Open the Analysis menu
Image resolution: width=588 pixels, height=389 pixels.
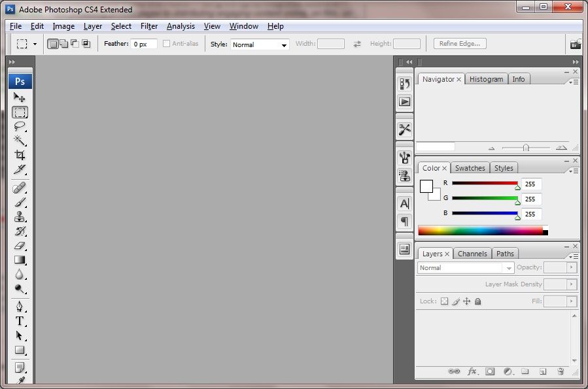click(181, 26)
